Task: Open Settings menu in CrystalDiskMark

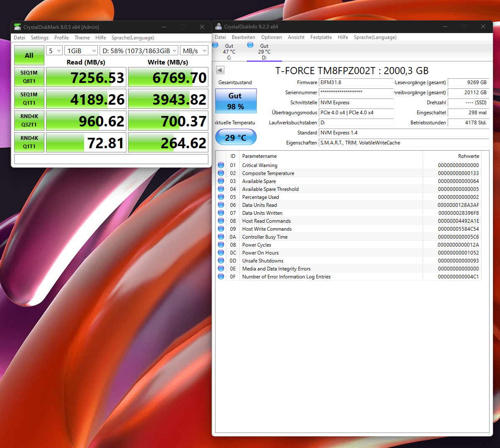Action: pyautogui.click(x=40, y=38)
